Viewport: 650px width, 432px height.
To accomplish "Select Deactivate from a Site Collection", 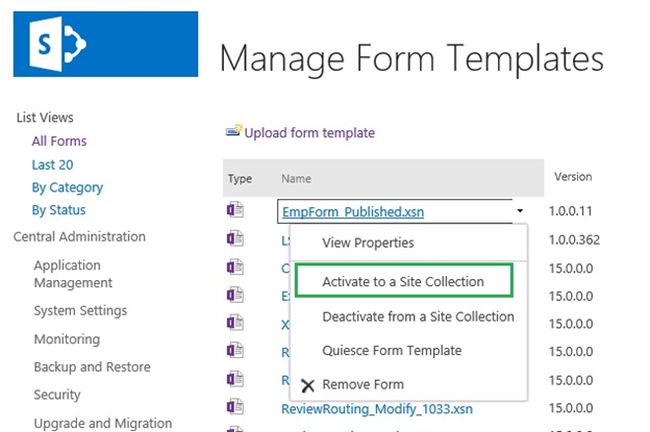I will pos(418,317).
